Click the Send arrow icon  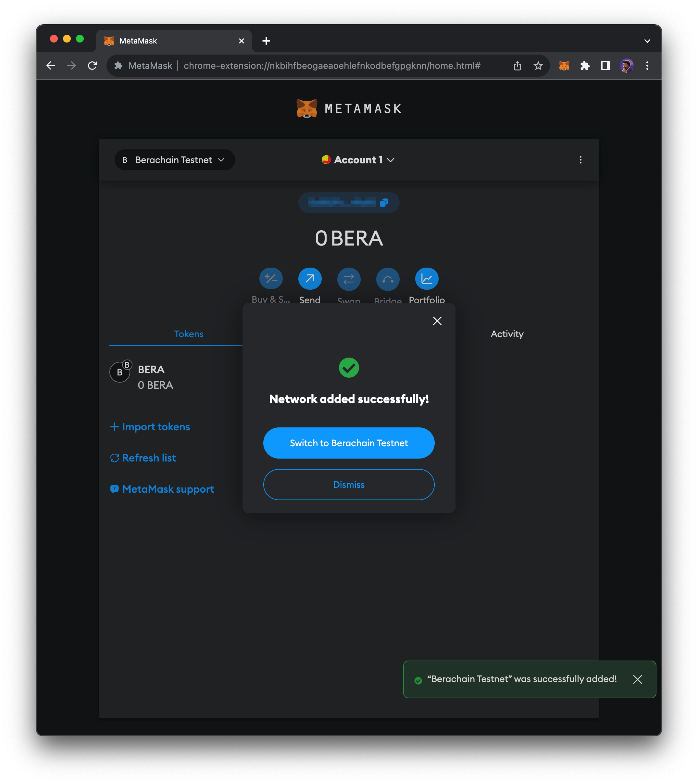coord(310,278)
